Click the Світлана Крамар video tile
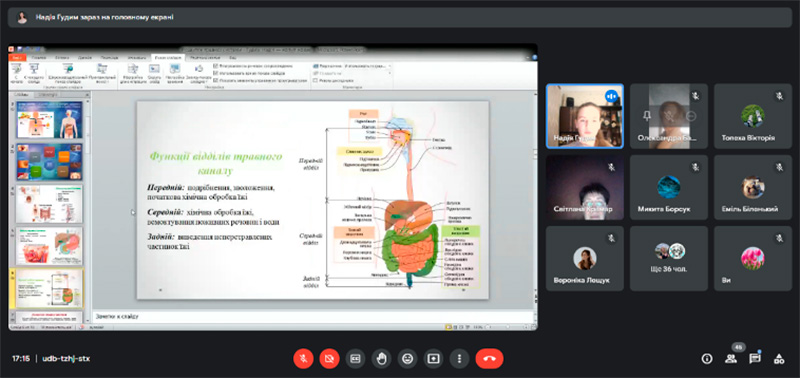This screenshot has width=800, height=378. (x=585, y=188)
